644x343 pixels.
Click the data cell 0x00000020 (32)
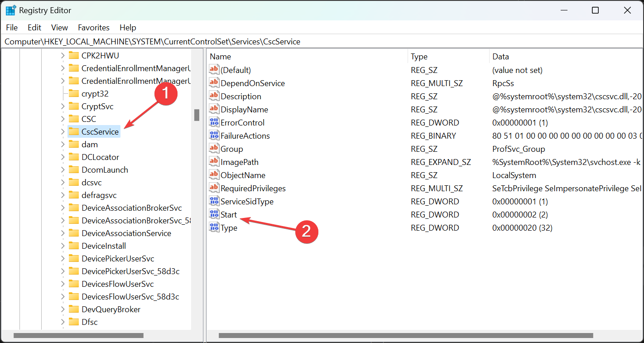pyautogui.click(x=522, y=227)
